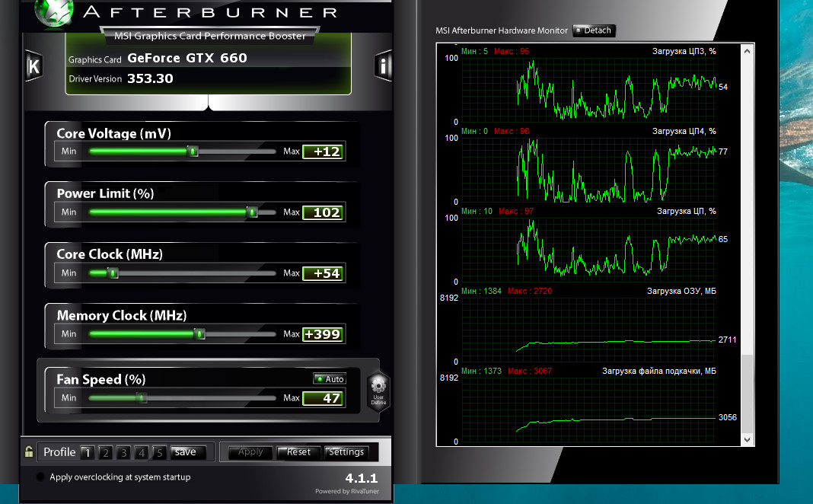Toggle Auto fan speed mode
The height and width of the screenshot is (504, 813).
click(330, 379)
